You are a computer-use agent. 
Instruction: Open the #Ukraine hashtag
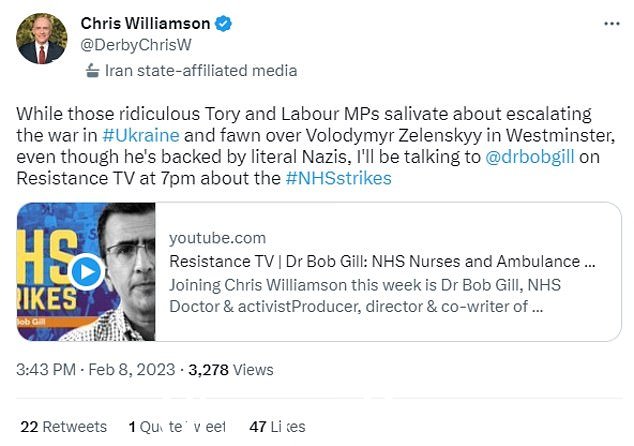click(x=141, y=135)
